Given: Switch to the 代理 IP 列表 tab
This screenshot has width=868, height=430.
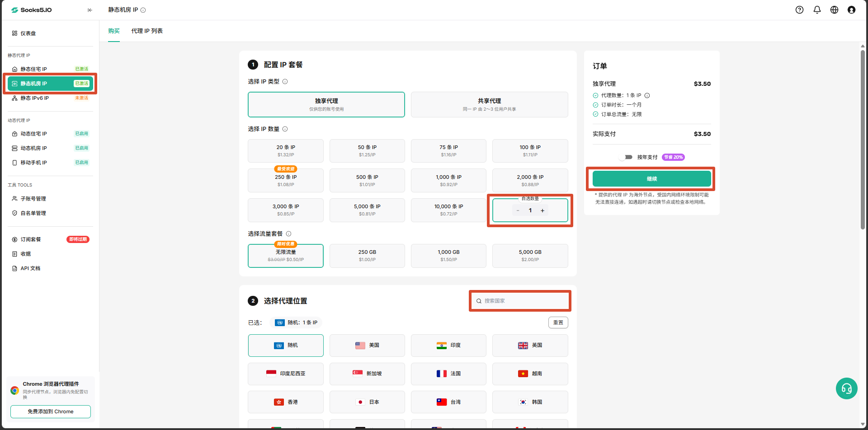Looking at the screenshot, I should pyautogui.click(x=147, y=31).
